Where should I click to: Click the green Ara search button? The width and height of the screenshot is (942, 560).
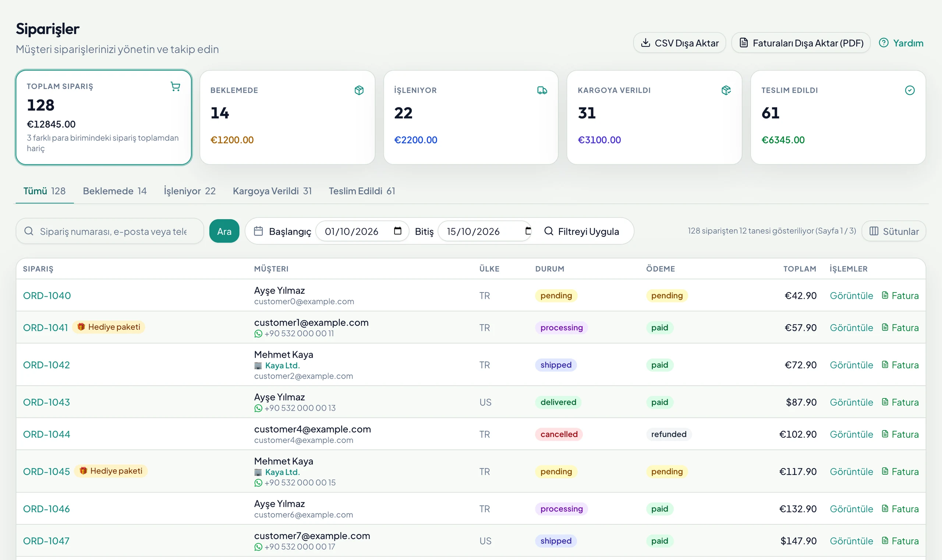coord(224,231)
